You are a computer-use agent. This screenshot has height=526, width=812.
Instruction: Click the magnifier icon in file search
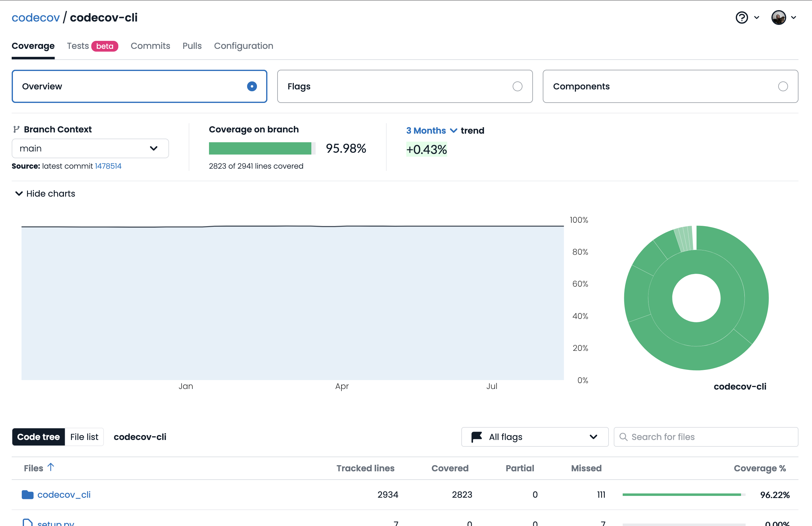623,437
